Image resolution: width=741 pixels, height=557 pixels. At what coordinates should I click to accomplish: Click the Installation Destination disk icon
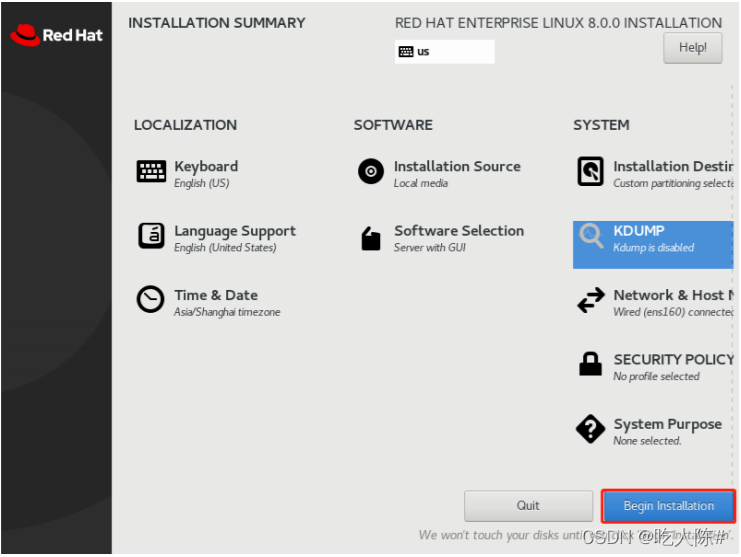pos(591,171)
